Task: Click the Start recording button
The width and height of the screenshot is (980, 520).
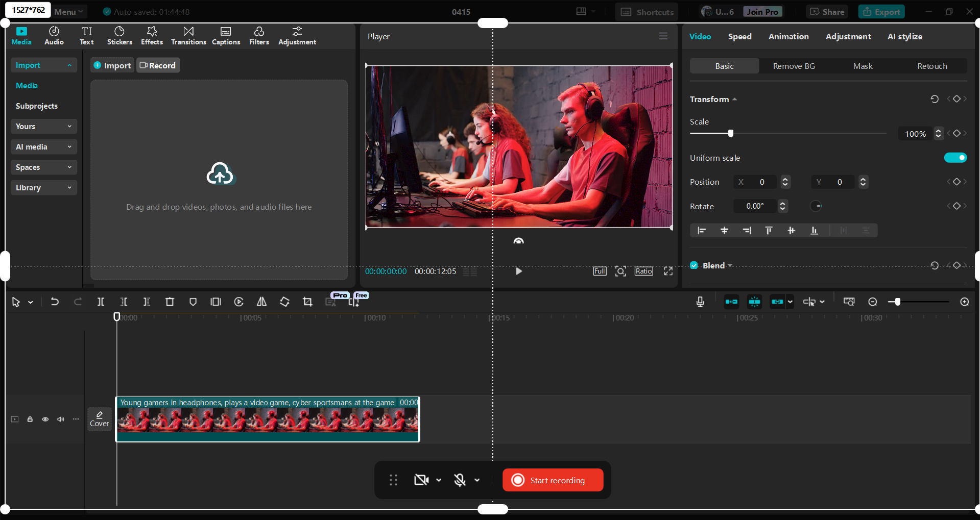Action: [x=552, y=480]
